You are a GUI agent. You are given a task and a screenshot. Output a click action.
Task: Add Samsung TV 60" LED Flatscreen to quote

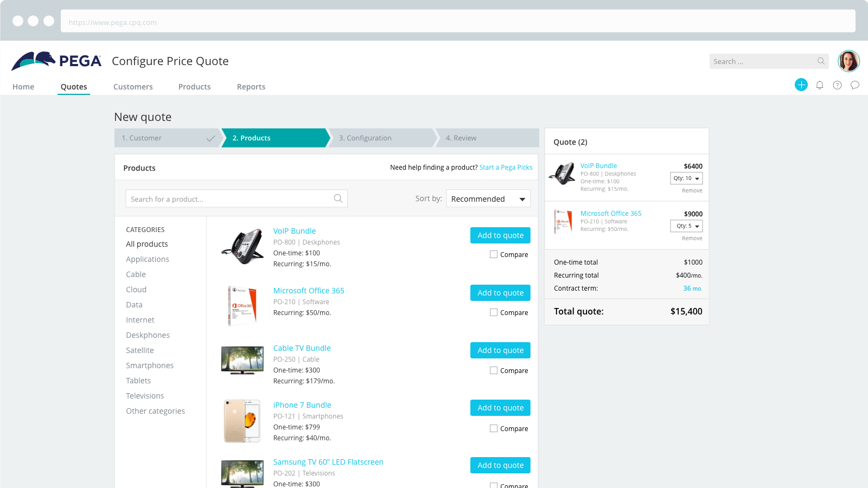point(500,465)
